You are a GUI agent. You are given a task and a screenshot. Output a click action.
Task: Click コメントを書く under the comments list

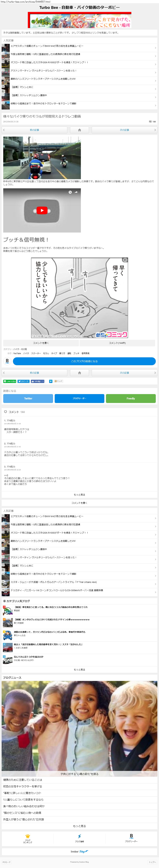(x=80, y=503)
